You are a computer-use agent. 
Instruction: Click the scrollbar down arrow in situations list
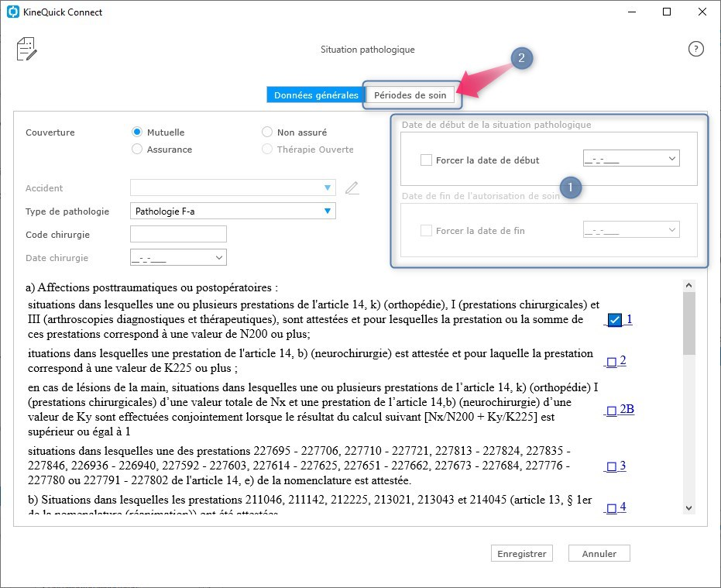[x=688, y=508]
